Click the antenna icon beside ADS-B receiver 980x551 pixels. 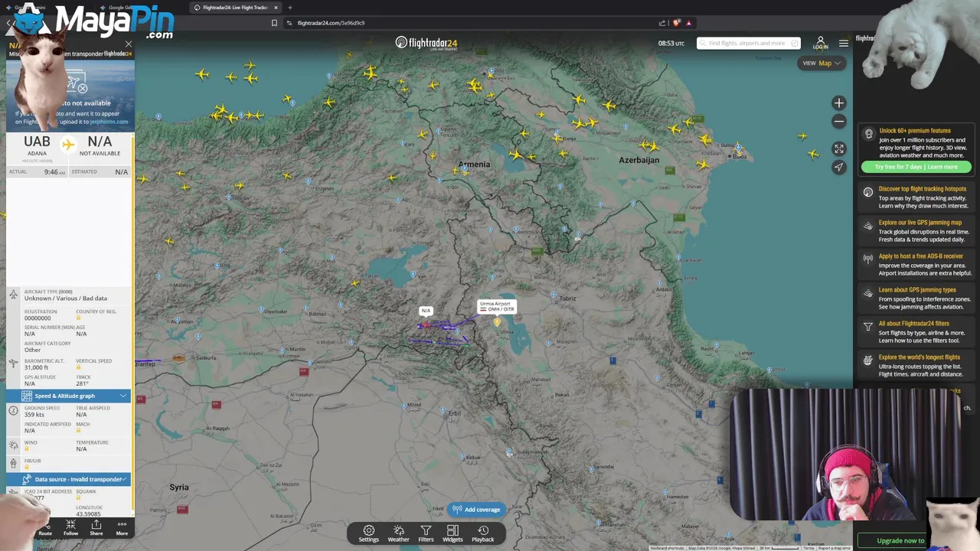pyautogui.click(x=868, y=259)
